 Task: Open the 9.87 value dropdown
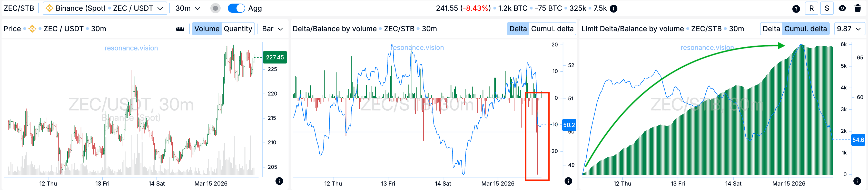pos(849,29)
